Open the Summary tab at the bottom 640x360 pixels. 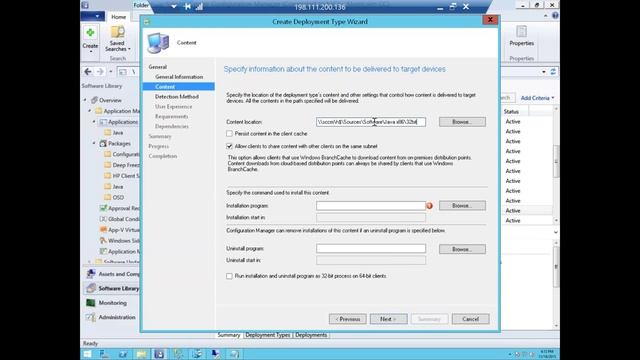229,335
